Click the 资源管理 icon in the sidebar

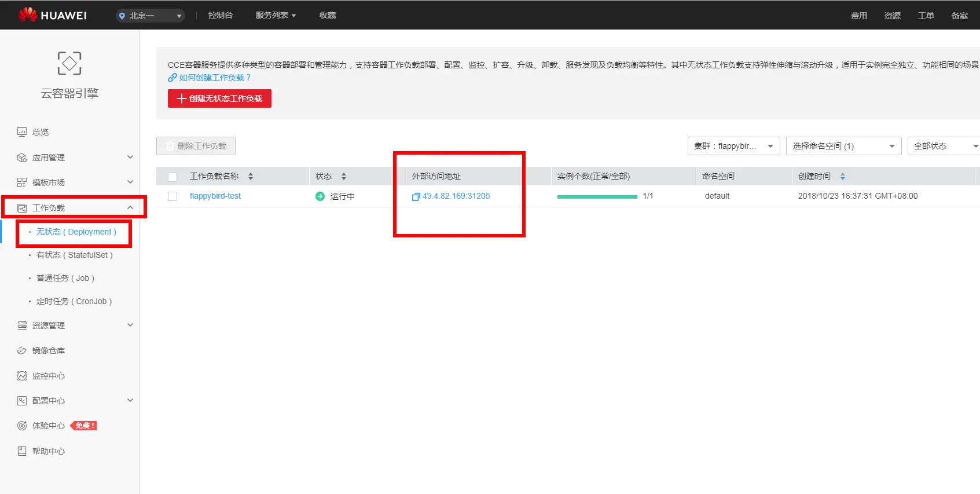pos(22,325)
